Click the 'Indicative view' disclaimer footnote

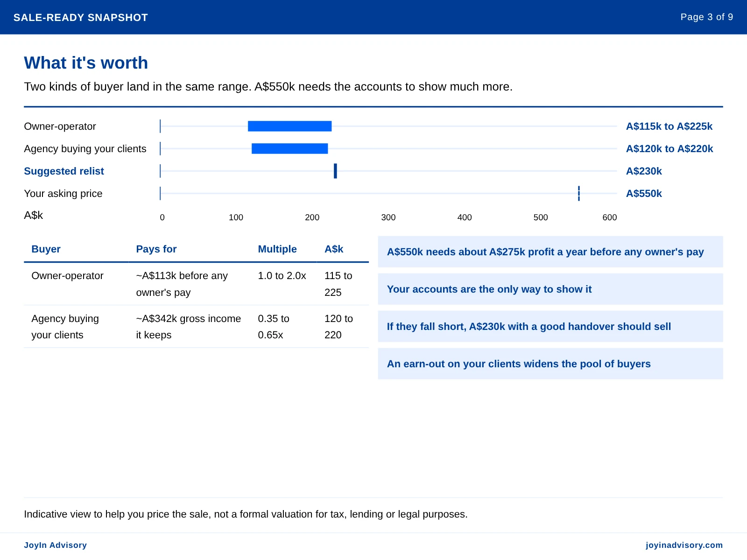(x=246, y=514)
